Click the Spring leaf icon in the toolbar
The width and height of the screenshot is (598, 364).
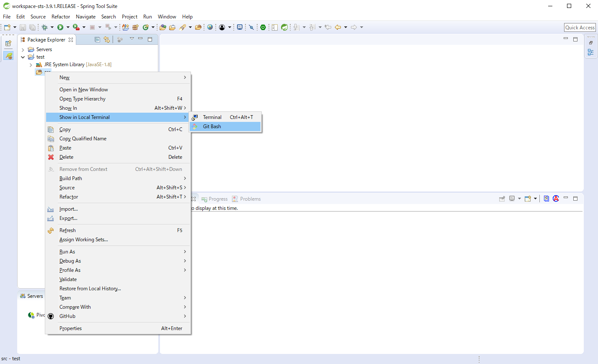click(x=285, y=27)
